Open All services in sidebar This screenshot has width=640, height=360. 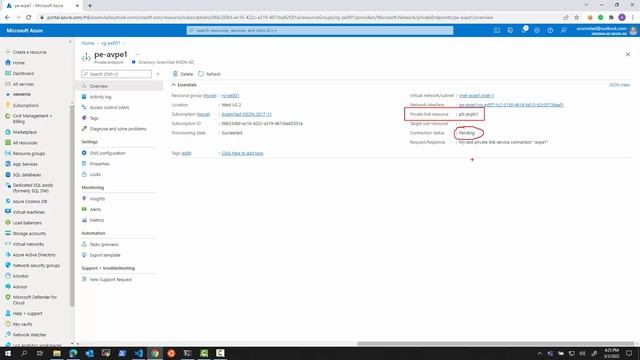23,84
